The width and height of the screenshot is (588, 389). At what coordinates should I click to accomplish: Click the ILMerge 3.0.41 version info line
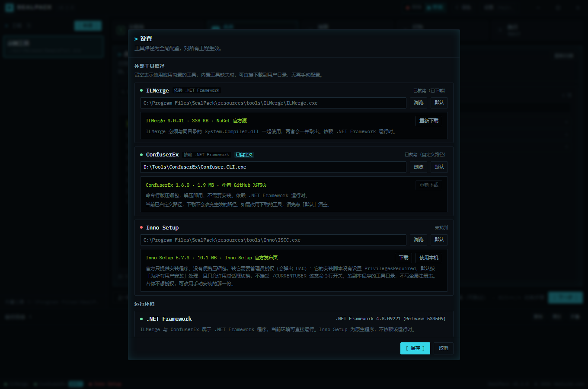coord(196,121)
